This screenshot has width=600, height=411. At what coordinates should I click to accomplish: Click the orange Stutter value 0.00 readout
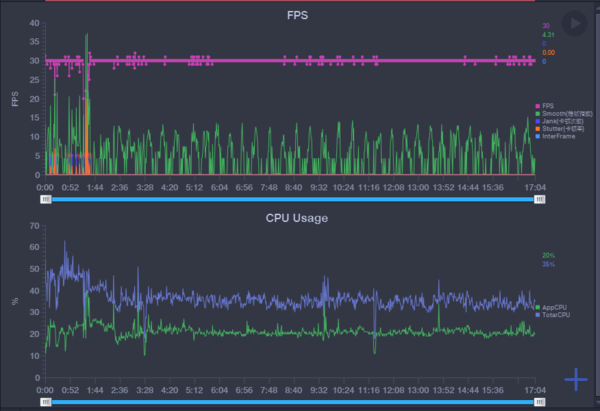pyautogui.click(x=548, y=53)
